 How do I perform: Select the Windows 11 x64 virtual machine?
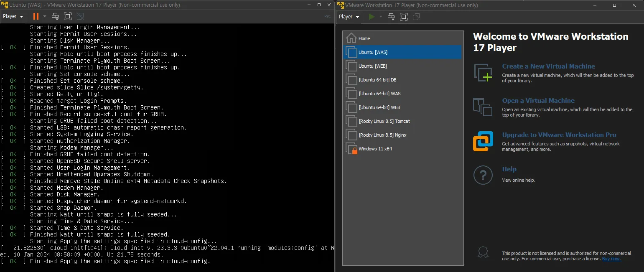click(375, 149)
